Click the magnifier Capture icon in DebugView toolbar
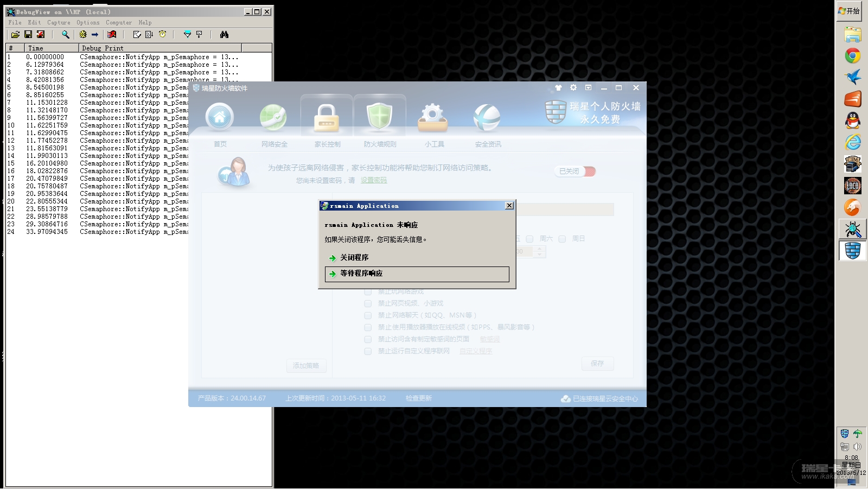This screenshot has height=489, width=868. [x=66, y=34]
